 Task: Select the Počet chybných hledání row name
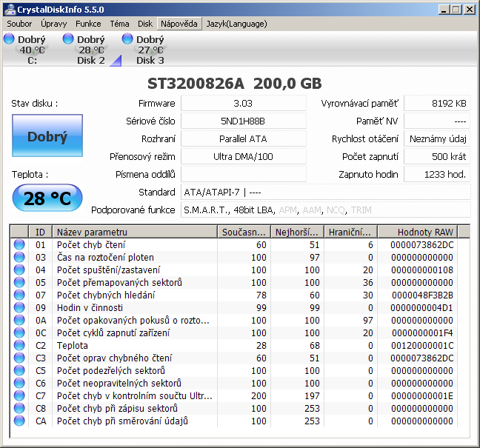tap(106, 295)
